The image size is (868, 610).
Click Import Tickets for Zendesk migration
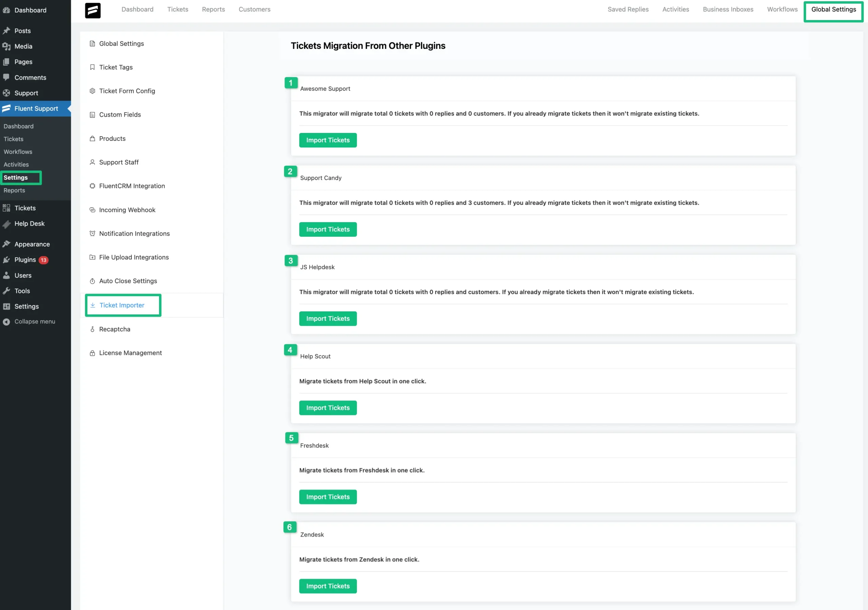point(328,586)
